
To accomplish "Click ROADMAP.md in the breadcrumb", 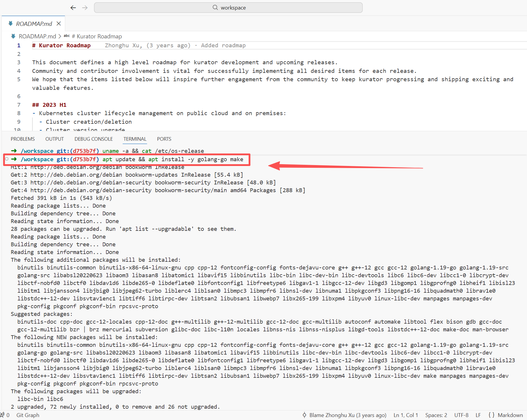I will (x=37, y=36).
